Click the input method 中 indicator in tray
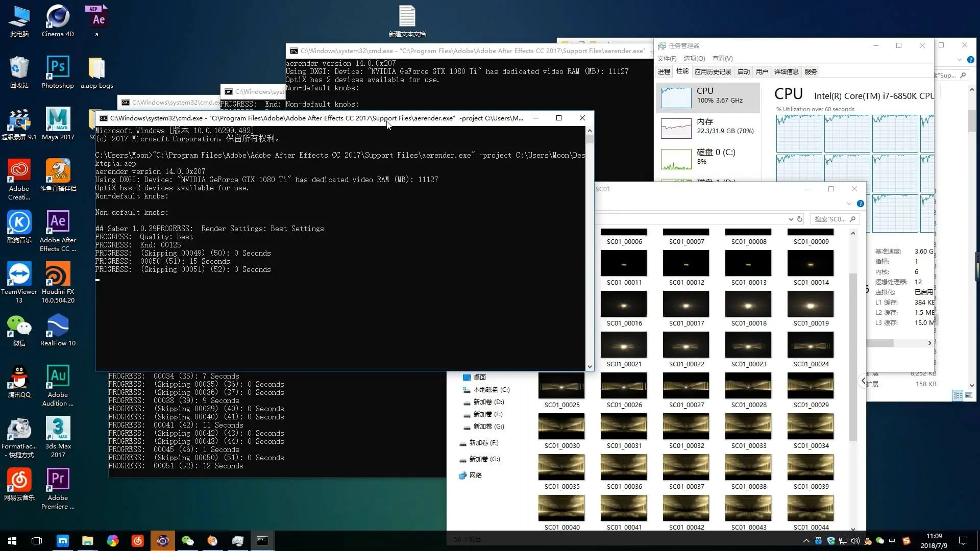This screenshot has width=980, height=551. (892, 541)
